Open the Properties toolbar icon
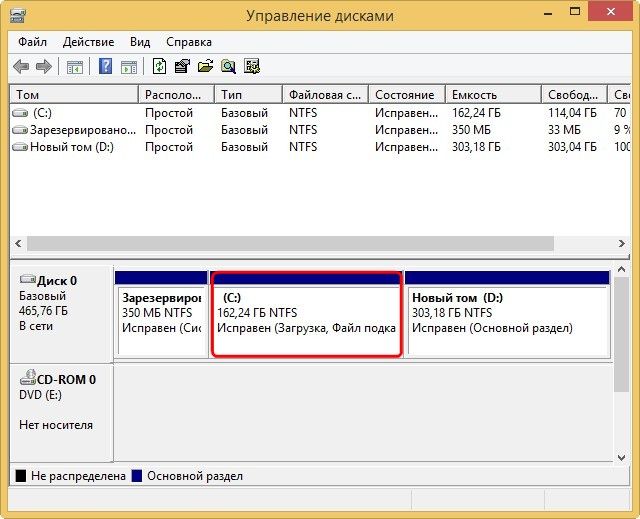This screenshot has width=640, height=519. click(x=182, y=66)
